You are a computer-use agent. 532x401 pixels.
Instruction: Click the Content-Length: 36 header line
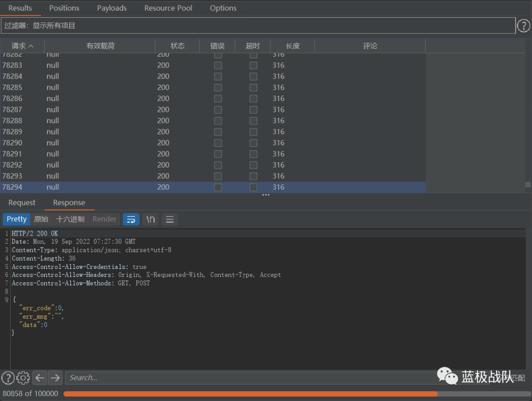pyautogui.click(x=44, y=259)
